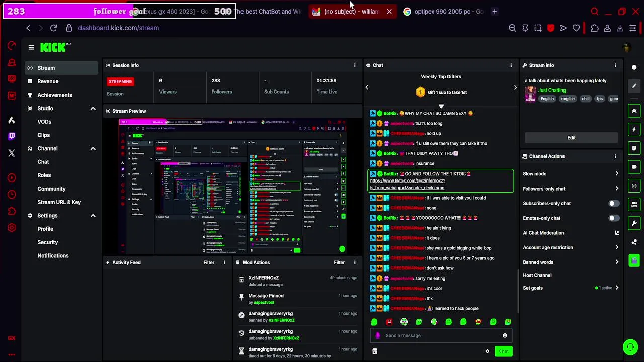Click the Kick logo
The image size is (644, 362).
(x=55, y=47)
